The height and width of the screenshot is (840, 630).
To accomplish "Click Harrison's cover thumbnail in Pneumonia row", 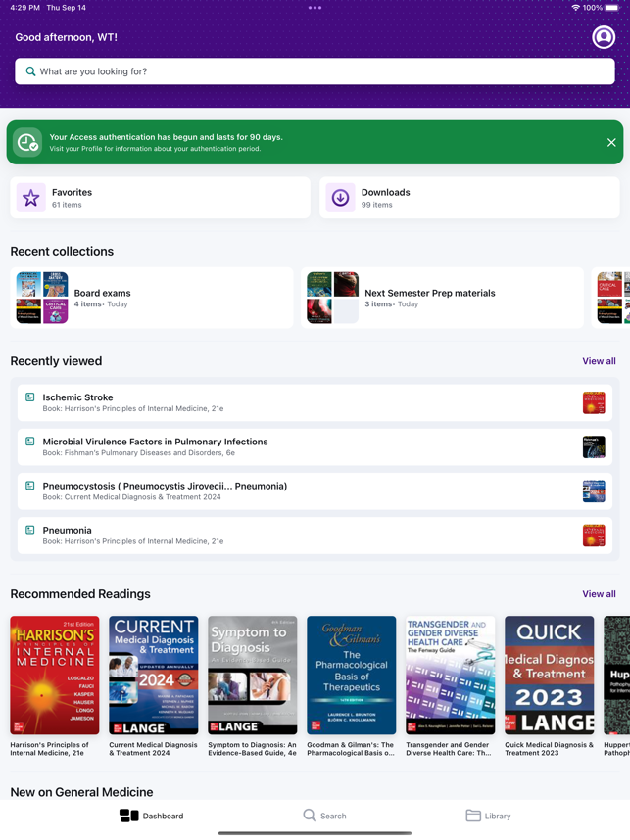I will point(594,536).
